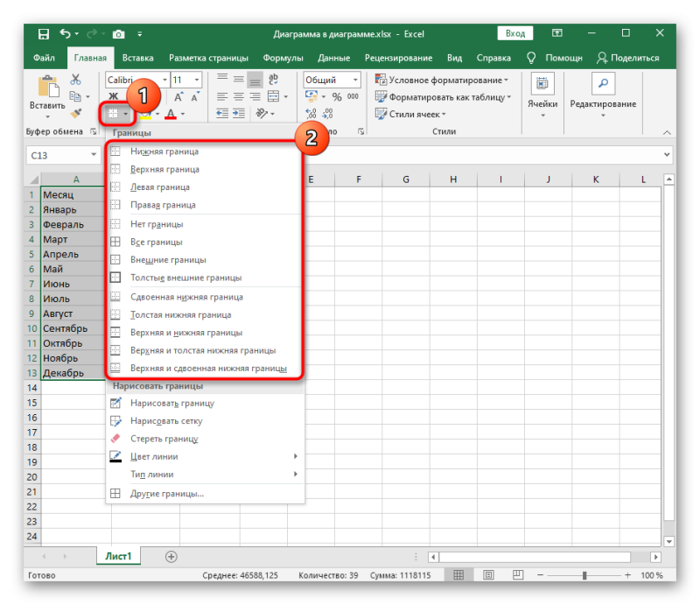Decrease font size with small A icon
The height and width of the screenshot is (605, 700).
pyautogui.click(x=195, y=97)
